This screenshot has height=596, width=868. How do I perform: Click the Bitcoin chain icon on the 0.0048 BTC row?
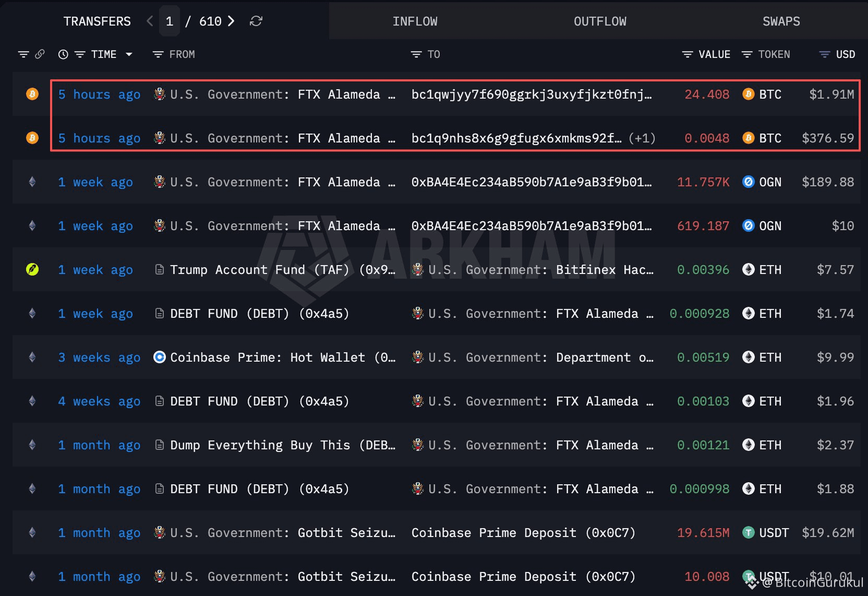pyautogui.click(x=32, y=138)
